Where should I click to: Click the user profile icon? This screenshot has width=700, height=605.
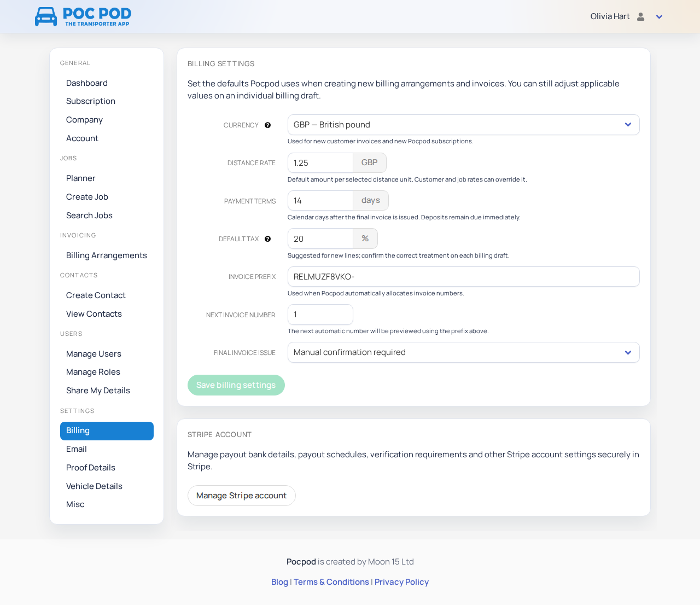641,16
